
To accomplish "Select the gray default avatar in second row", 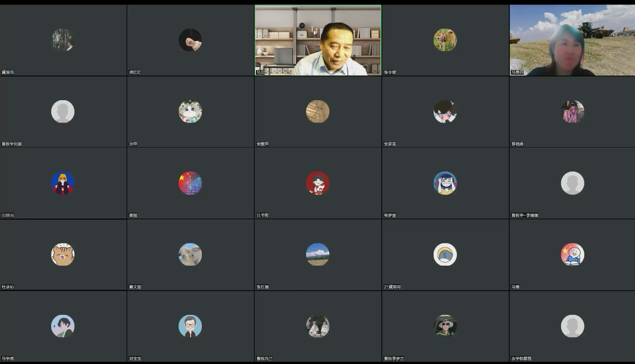I will click(63, 111).
